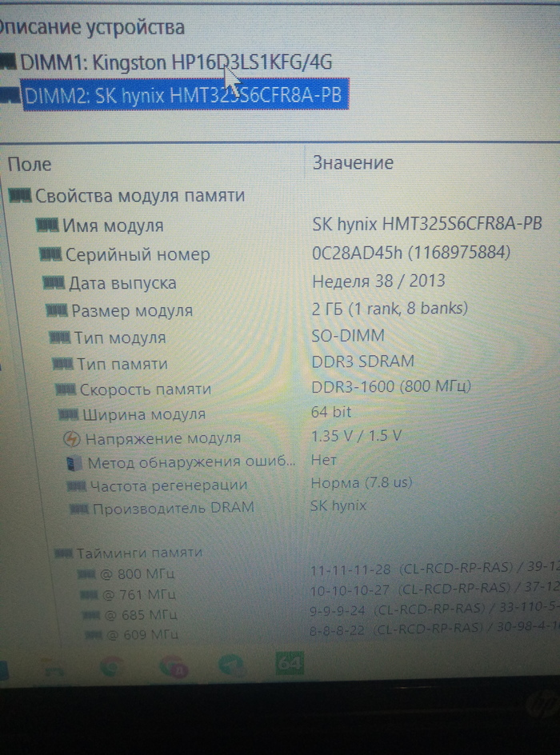This screenshot has width=560, height=755.
Task: Select the 'Производитель DRAM' field
Action: click(x=173, y=508)
